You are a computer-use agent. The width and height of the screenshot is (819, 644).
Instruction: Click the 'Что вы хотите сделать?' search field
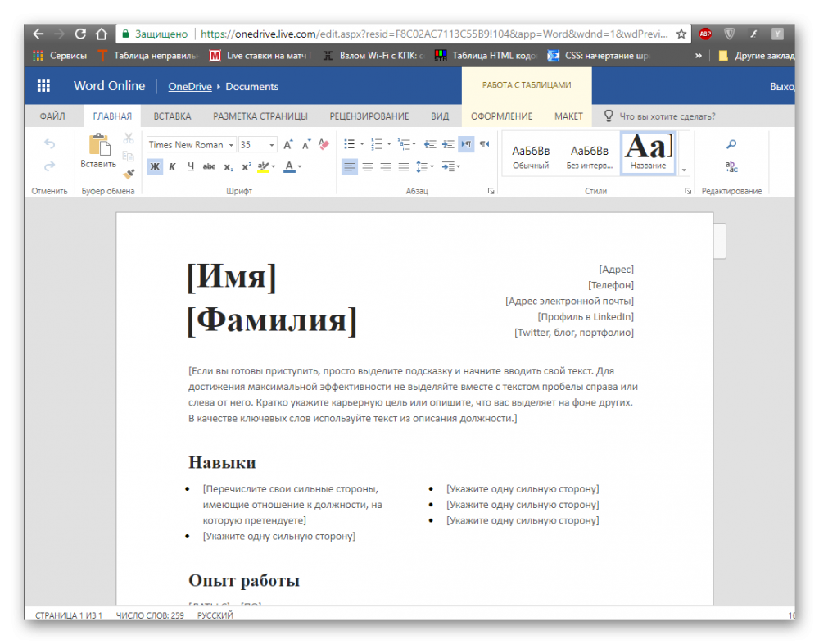[667, 116]
